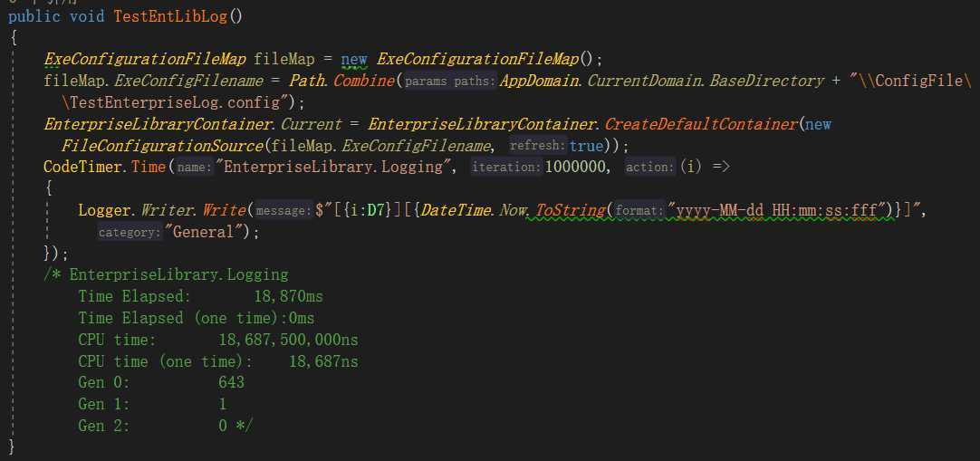This screenshot has width=980, height=461.
Task: Click the ExeConfigurationFileMap constructor call after 'new'
Action: click(x=479, y=60)
